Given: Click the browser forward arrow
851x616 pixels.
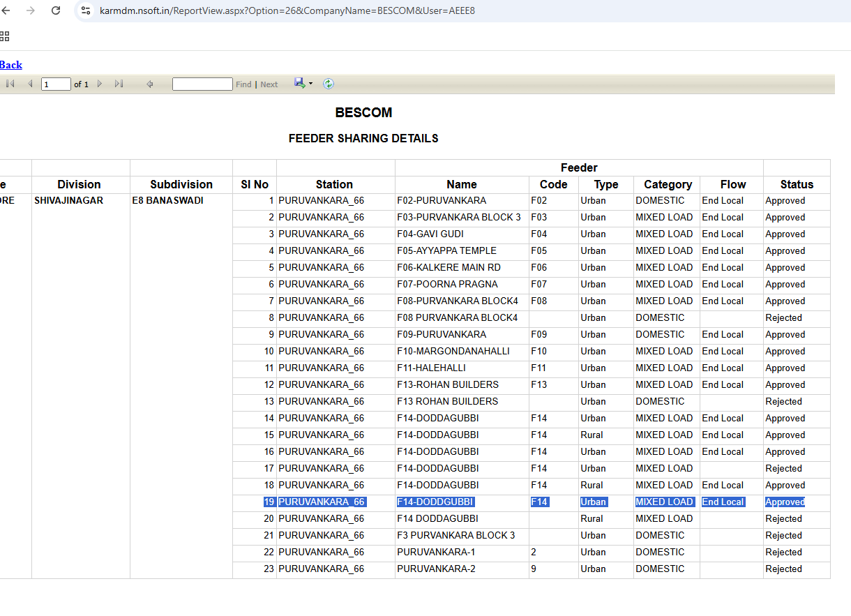Looking at the screenshot, I should click(31, 10).
